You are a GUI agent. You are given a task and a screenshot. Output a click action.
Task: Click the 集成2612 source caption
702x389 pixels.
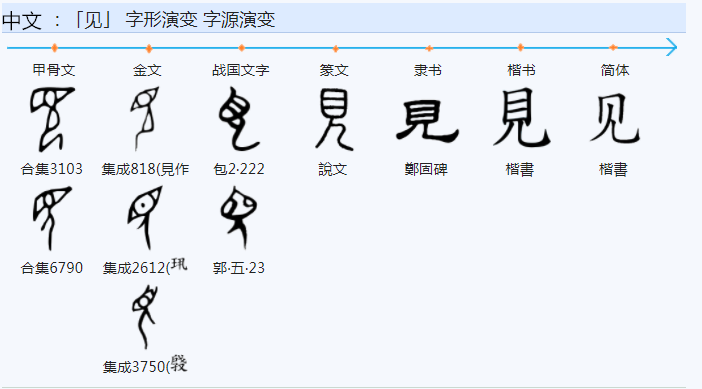click(145, 267)
